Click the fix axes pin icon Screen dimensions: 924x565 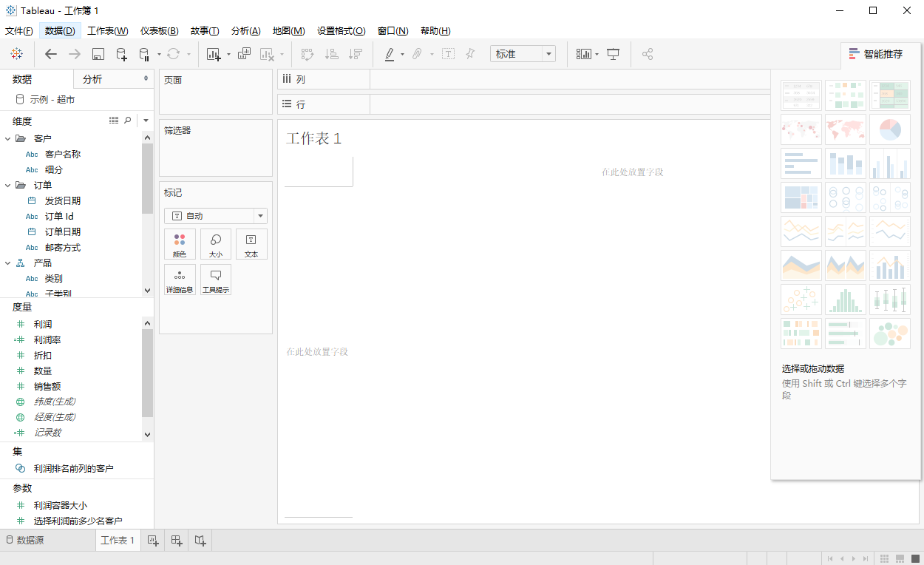[470, 54]
